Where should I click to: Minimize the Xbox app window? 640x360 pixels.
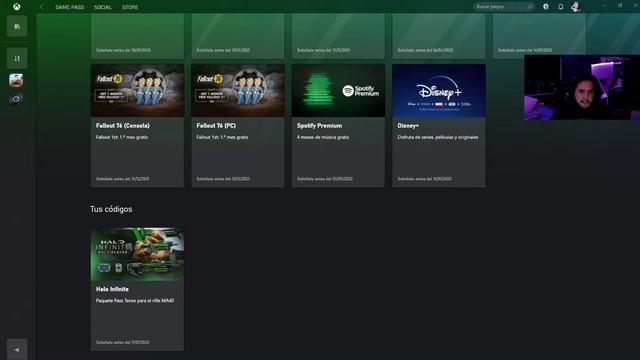(x=604, y=6)
